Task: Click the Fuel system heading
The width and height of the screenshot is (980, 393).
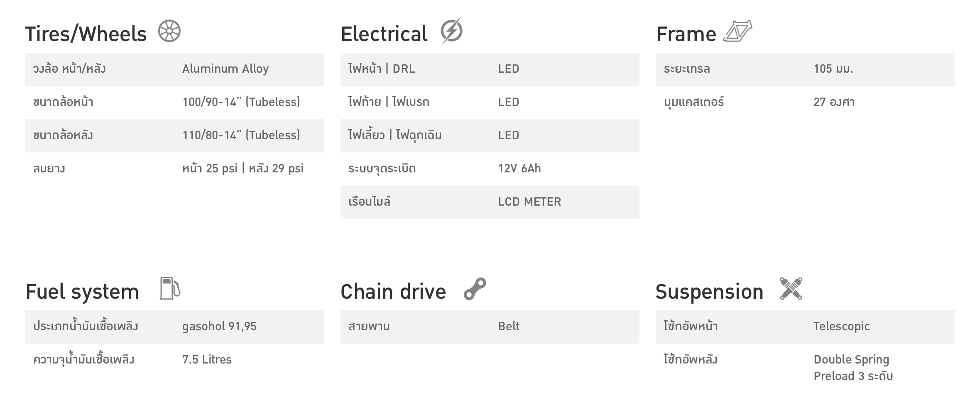Action: click(82, 292)
